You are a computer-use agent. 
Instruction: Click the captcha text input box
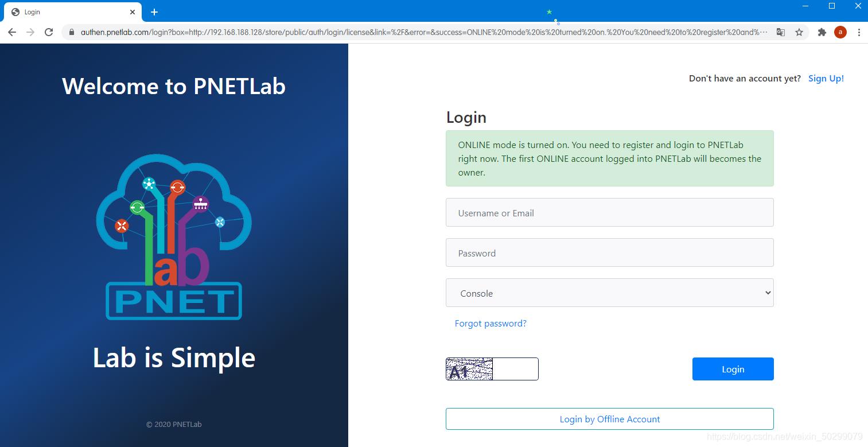coord(515,369)
